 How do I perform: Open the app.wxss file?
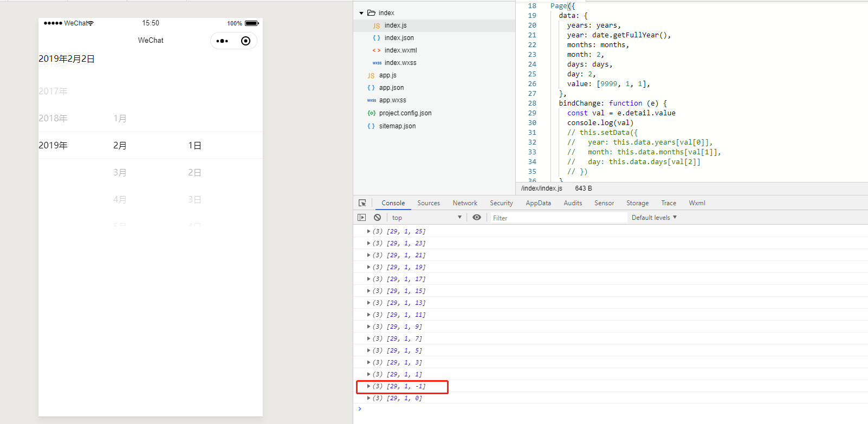tap(392, 100)
